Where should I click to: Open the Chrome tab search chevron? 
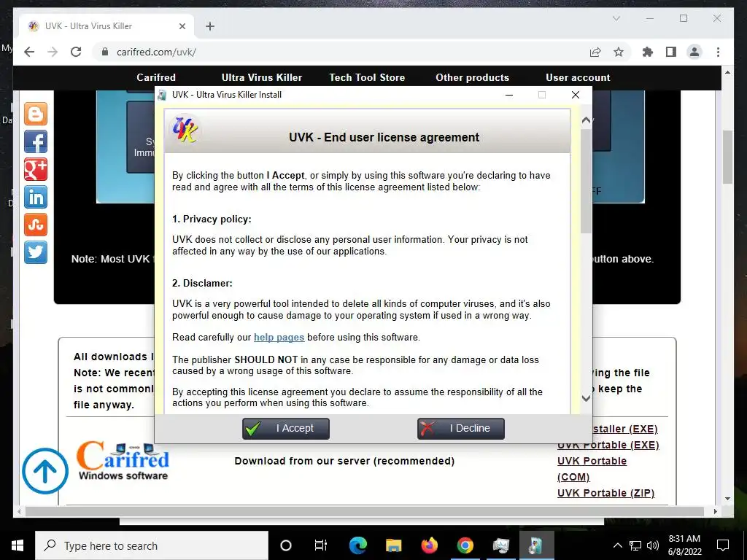616,18
